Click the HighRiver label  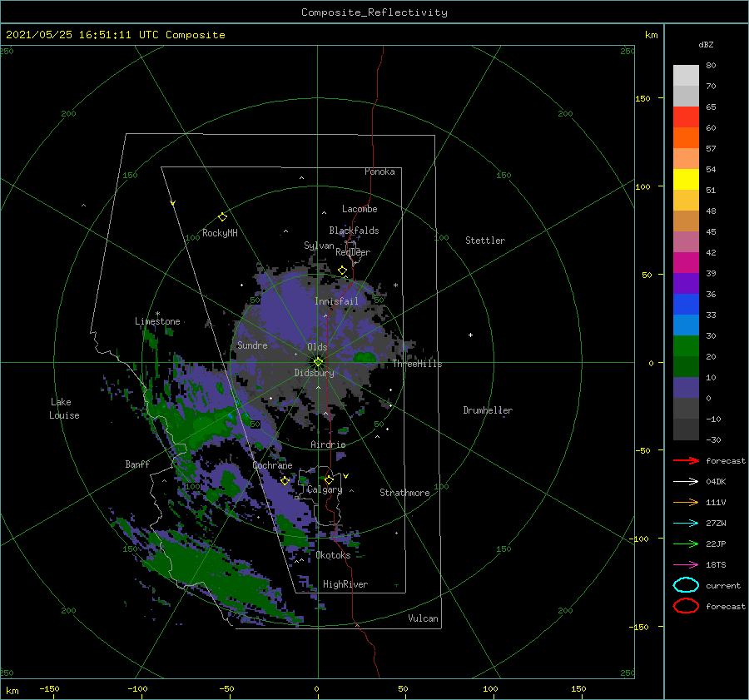click(345, 584)
